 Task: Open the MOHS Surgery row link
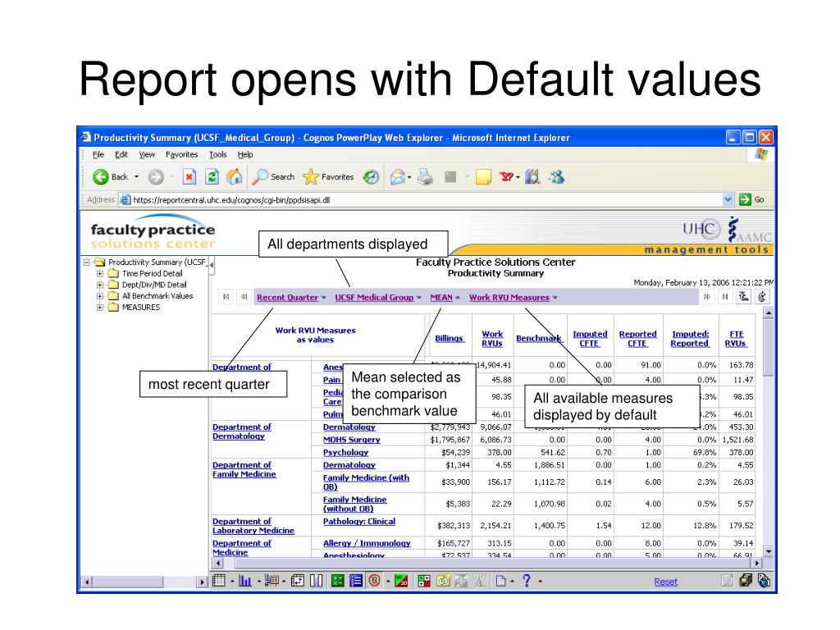click(351, 440)
